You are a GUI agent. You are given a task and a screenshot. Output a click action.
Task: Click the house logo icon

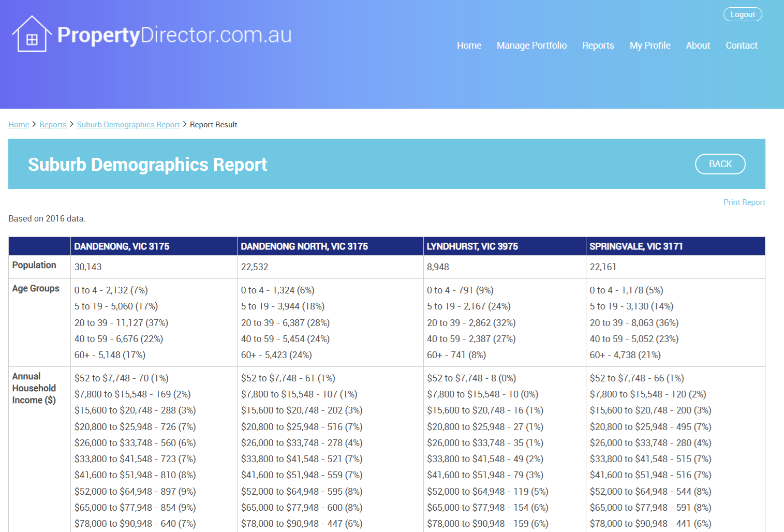(x=32, y=34)
